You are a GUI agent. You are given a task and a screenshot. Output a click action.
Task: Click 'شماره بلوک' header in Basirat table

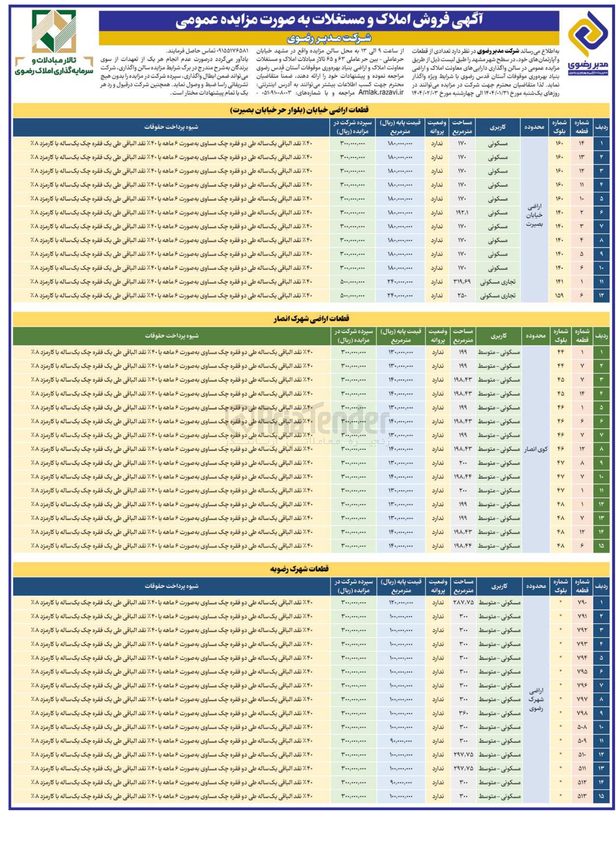click(x=559, y=127)
